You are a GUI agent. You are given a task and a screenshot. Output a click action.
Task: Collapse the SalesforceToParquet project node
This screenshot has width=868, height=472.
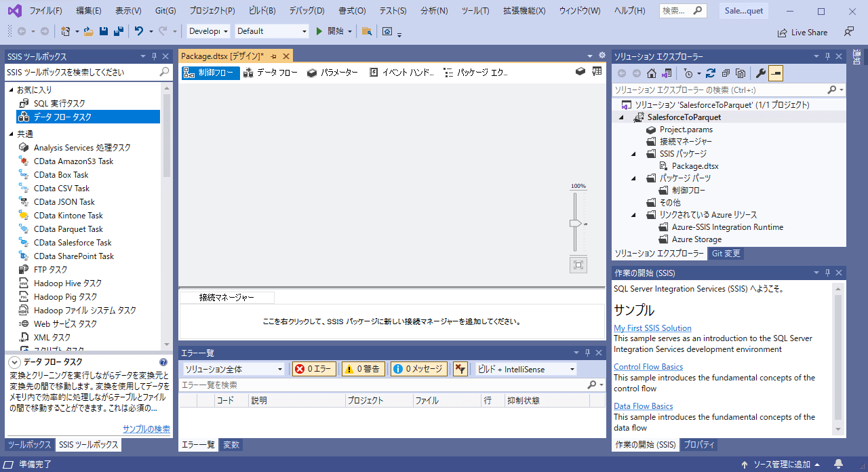click(622, 118)
